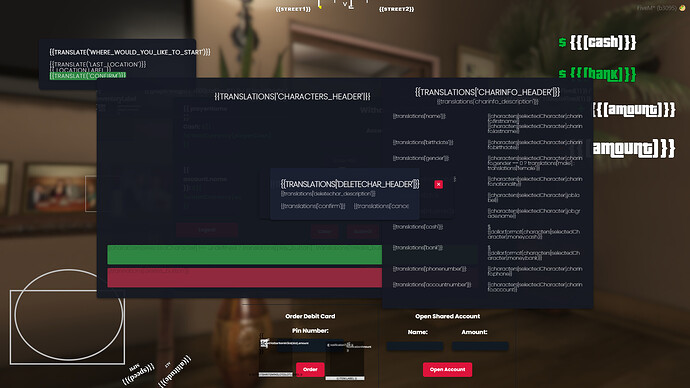Select the LAST_LOCATION spawn option

coord(98,64)
